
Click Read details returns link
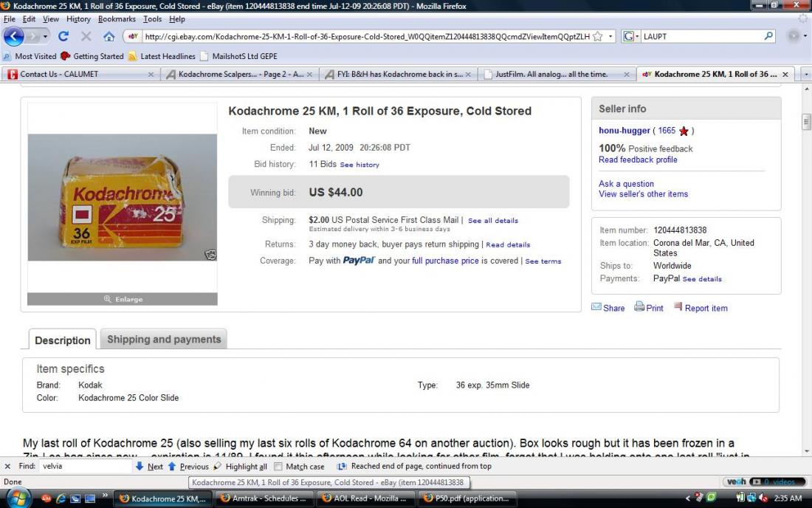tap(508, 245)
